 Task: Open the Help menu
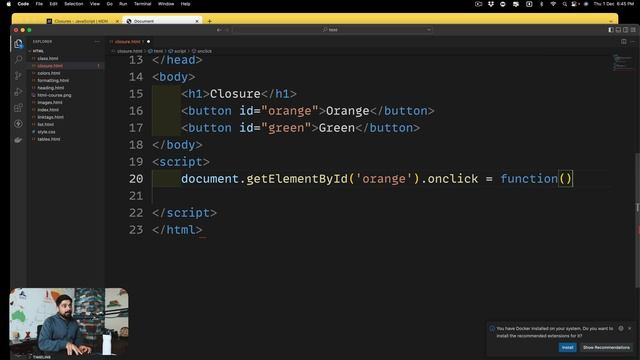[x=185, y=4]
